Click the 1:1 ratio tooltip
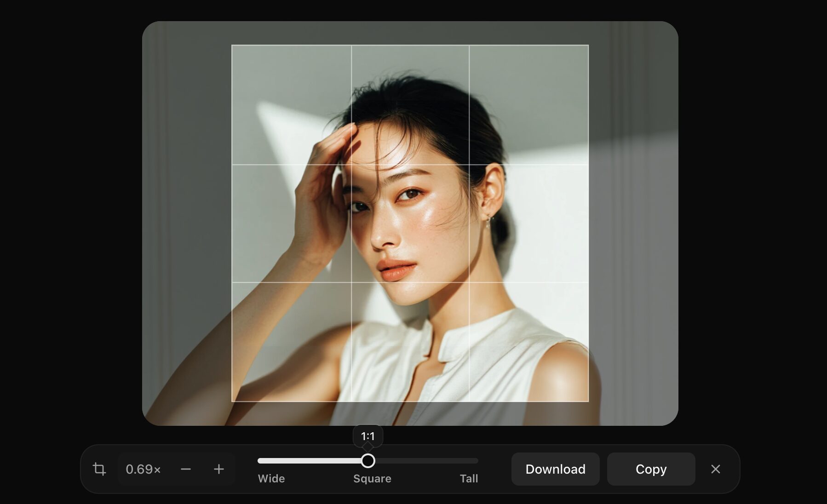 (368, 436)
